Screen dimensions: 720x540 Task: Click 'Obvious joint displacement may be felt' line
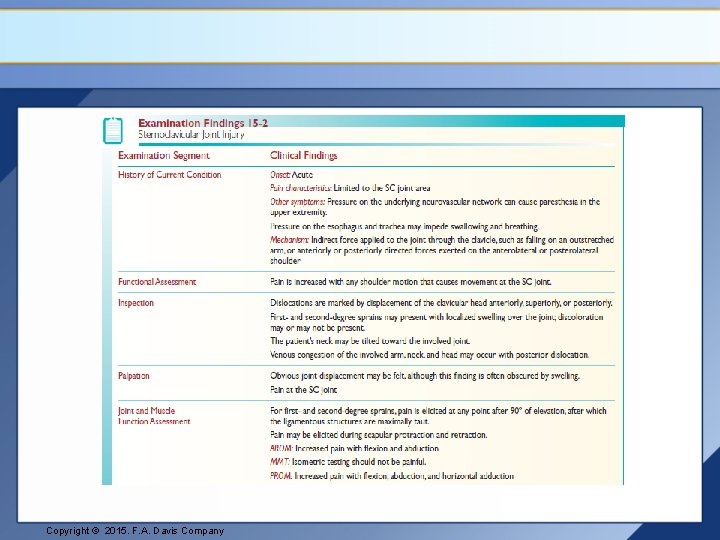pyautogui.click(x=425, y=376)
